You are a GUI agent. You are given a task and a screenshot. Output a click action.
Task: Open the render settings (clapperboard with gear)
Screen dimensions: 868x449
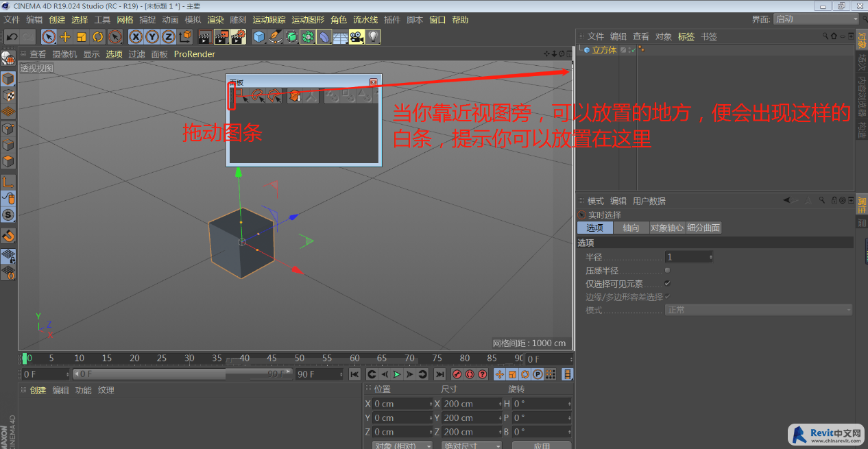pyautogui.click(x=238, y=37)
